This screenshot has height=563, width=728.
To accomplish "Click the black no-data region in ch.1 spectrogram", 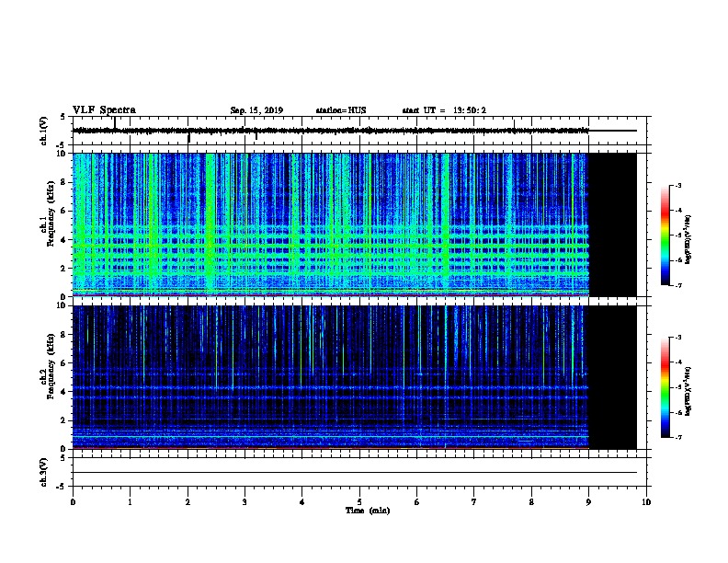I will pyautogui.click(x=612, y=224).
